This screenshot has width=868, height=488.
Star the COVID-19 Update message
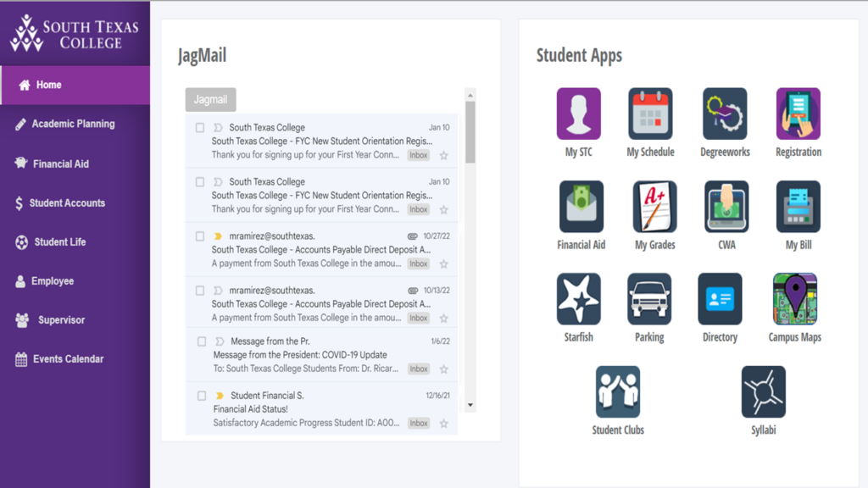pyautogui.click(x=444, y=369)
